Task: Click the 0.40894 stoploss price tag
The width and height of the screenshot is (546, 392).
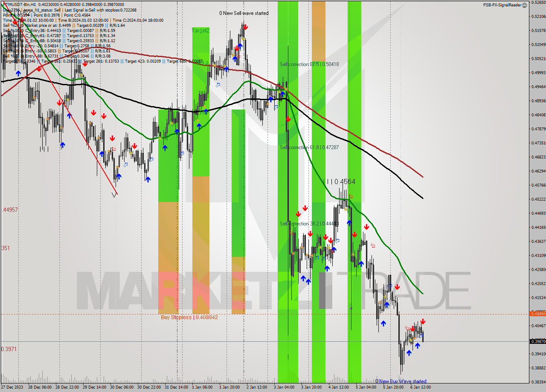Action: (x=537, y=314)
